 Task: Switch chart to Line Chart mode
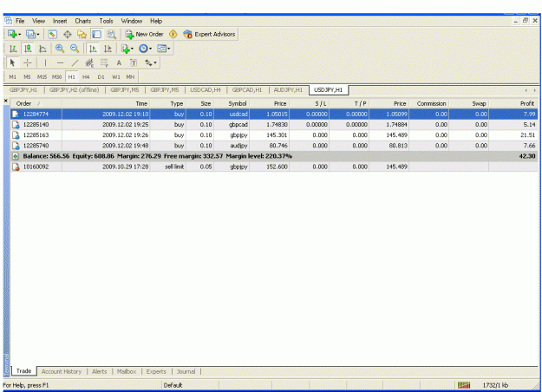pyautogui.click(x=42, y=49)
